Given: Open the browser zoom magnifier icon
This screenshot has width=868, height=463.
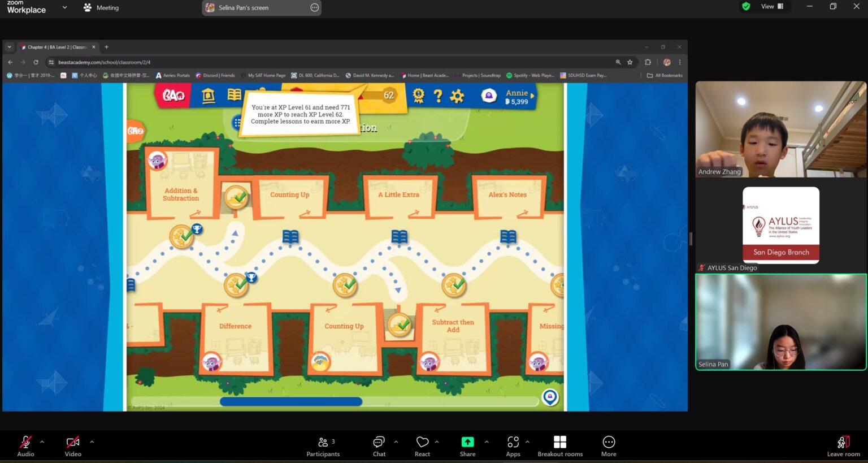Looking at the screenshot, I should click(x=618, y=62).
